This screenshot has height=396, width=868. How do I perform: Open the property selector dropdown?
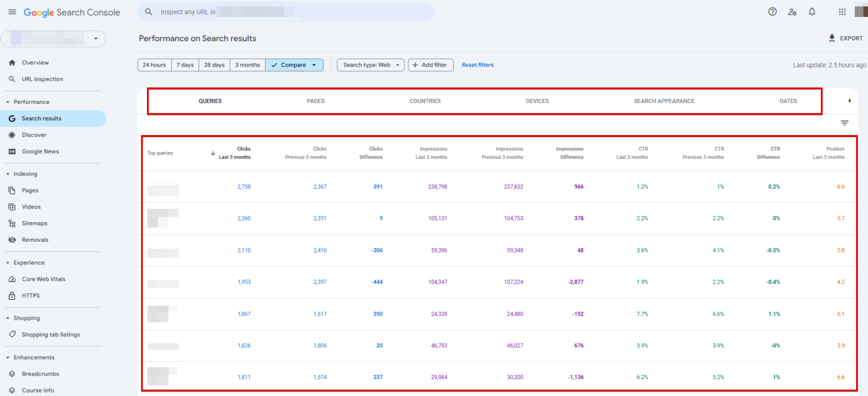coord(96,38)
